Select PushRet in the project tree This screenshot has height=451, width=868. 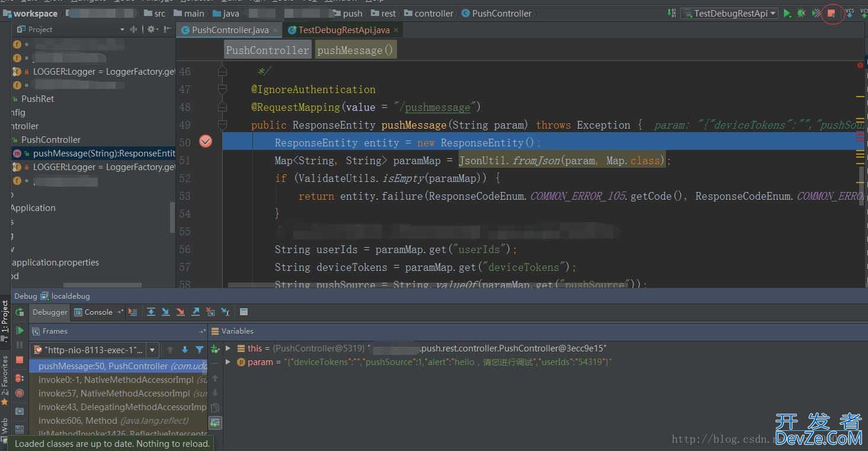pyautogui.click(x=37, y=99)
